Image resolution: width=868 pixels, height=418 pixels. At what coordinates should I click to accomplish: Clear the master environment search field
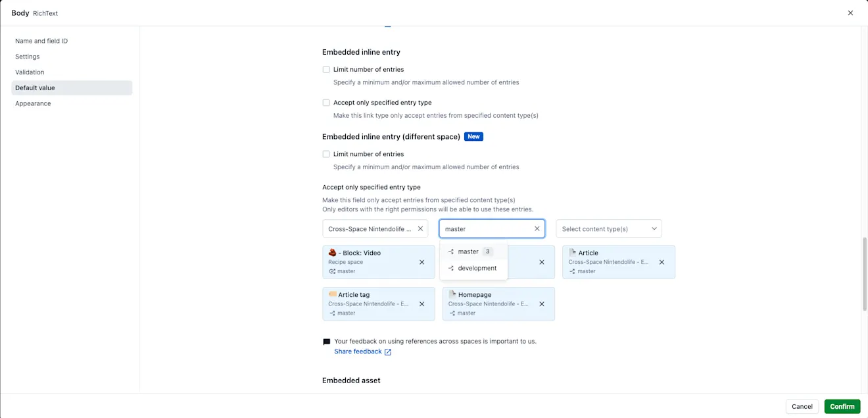537,228
